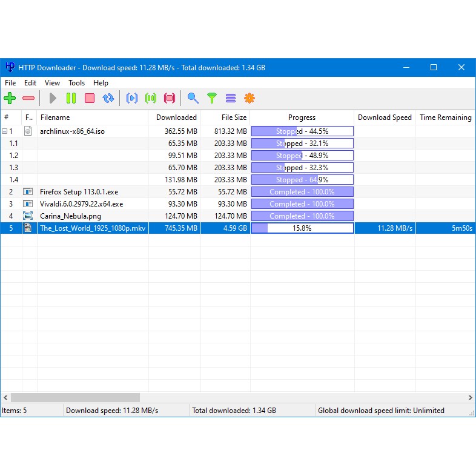Click the blue Restart arrows icon
The image size is (476, 476).
pyautogui.click(x=108, y=98)
